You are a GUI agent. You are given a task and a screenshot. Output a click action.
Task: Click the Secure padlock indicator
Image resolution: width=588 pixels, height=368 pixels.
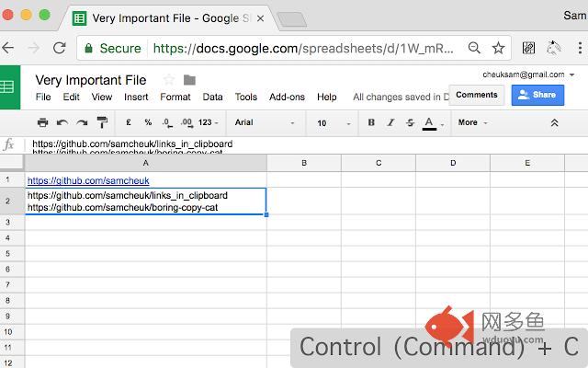[x=114, y=49]
